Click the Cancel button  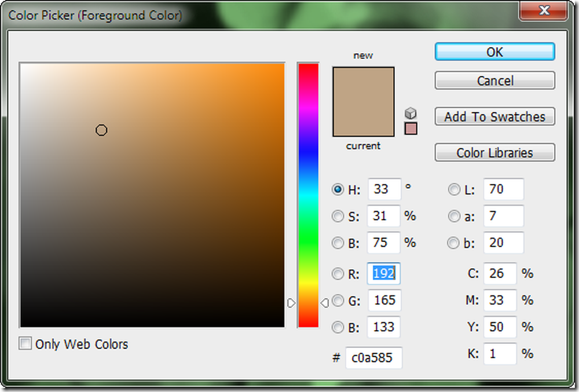(x=495, y=80)
